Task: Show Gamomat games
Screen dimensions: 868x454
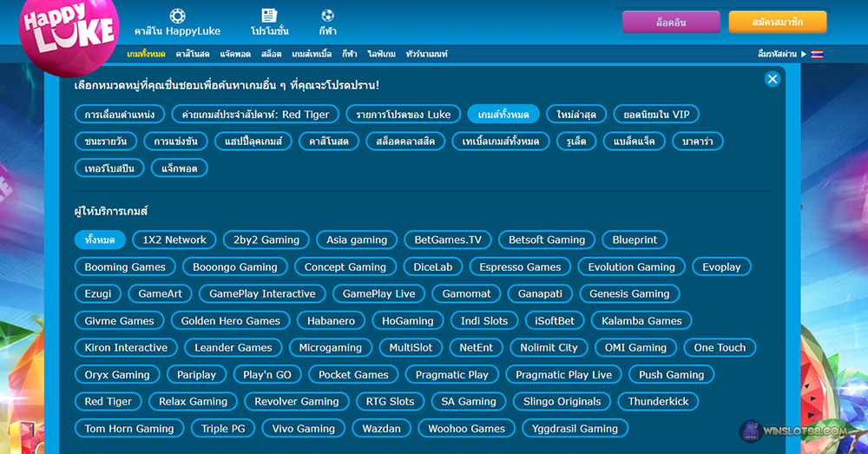Action: pos(466,293)
